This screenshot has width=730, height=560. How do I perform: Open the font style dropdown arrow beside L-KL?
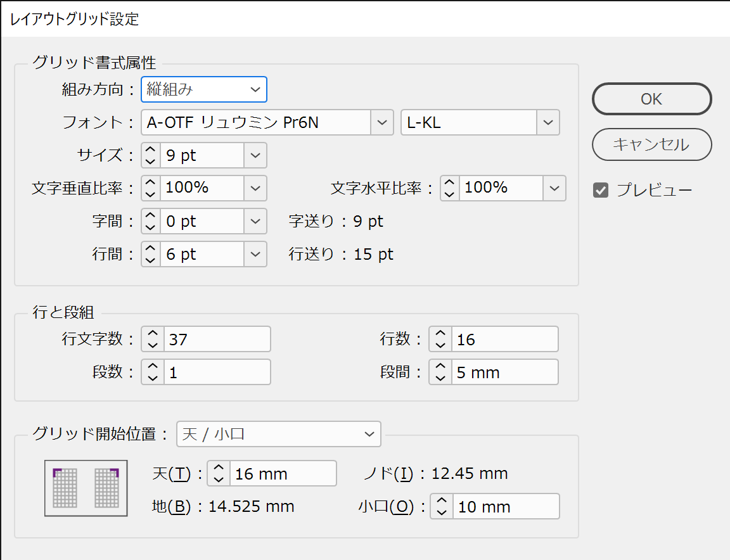tap(548, 122)
